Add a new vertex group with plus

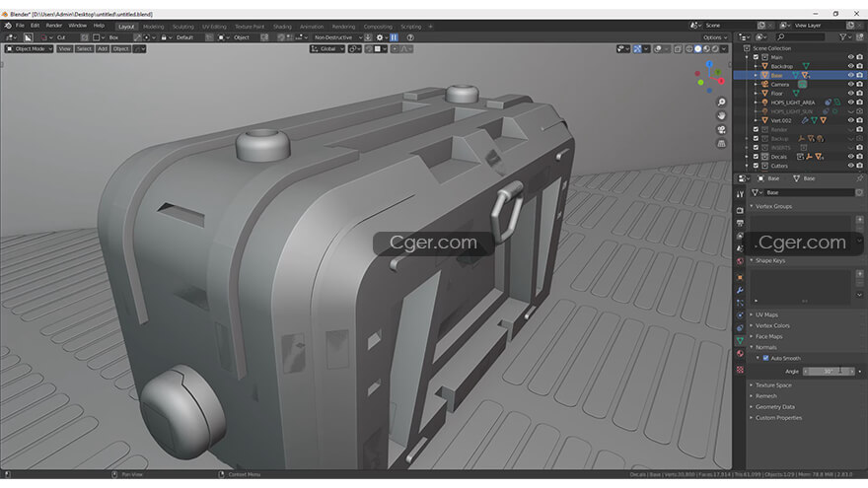pos(860,220)
